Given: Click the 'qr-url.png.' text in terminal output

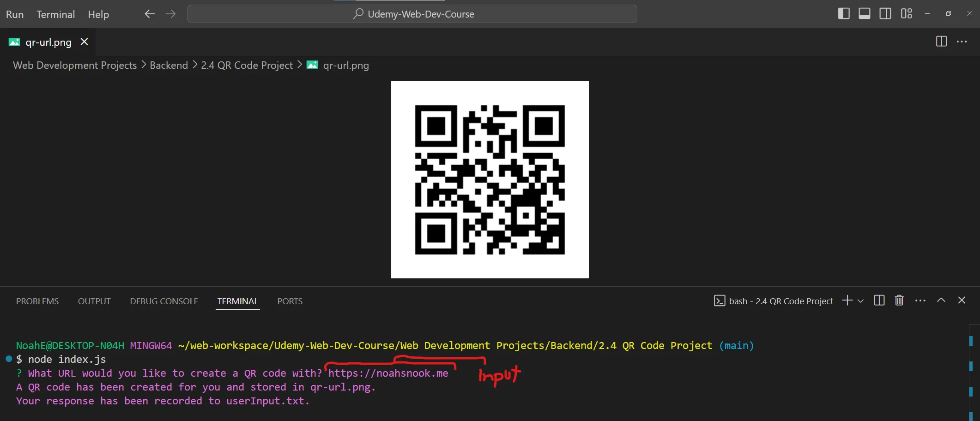Looking at the screenshot, I should click(343, 387).
